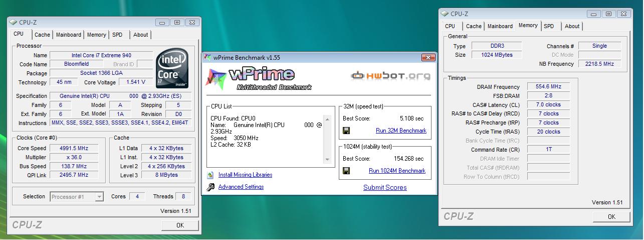Minimize the left CPU-Z window
Image resolution: width=644 pixels, height=240 pixels.
tap(163, 22)
